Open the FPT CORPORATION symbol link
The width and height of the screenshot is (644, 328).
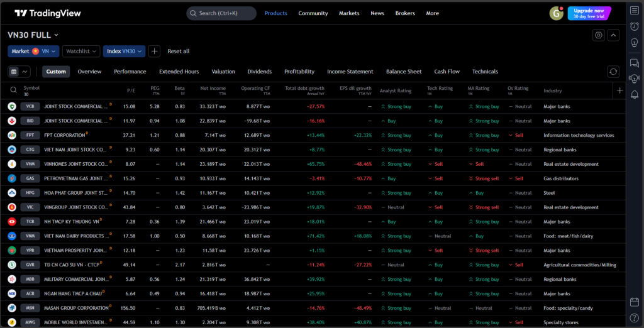65,136
